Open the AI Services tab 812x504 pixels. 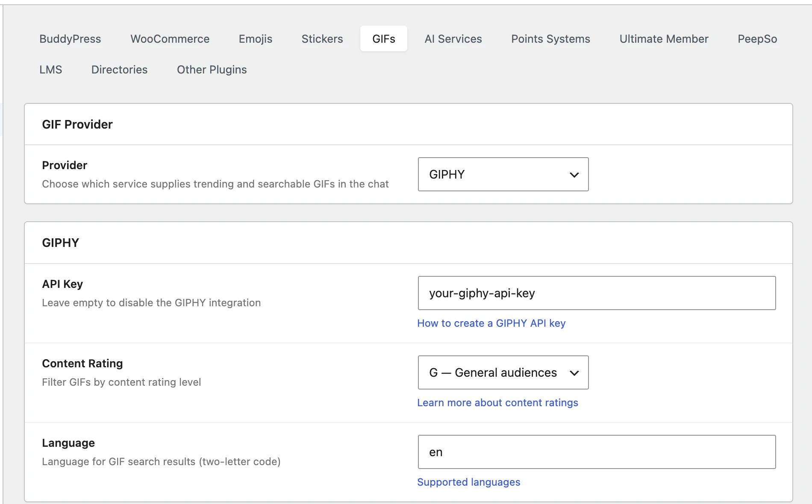[453, 39]
